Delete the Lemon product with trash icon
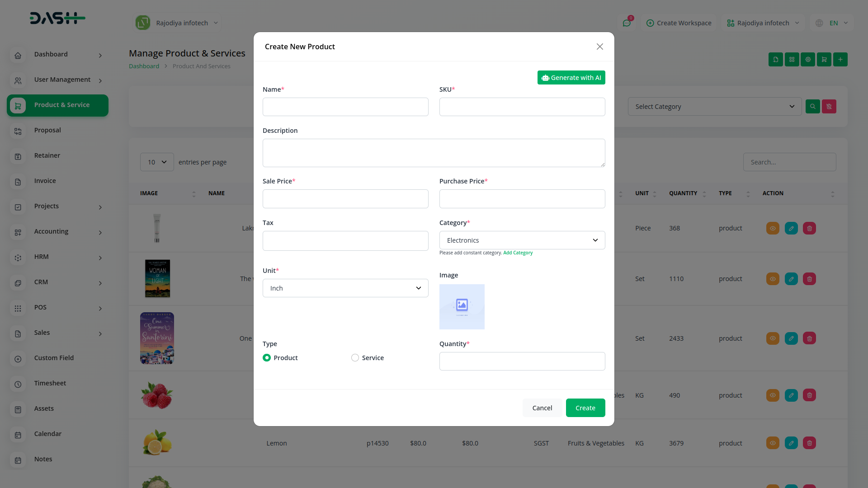The width and height of the screenshot is (868, 488). pos(809,443)
